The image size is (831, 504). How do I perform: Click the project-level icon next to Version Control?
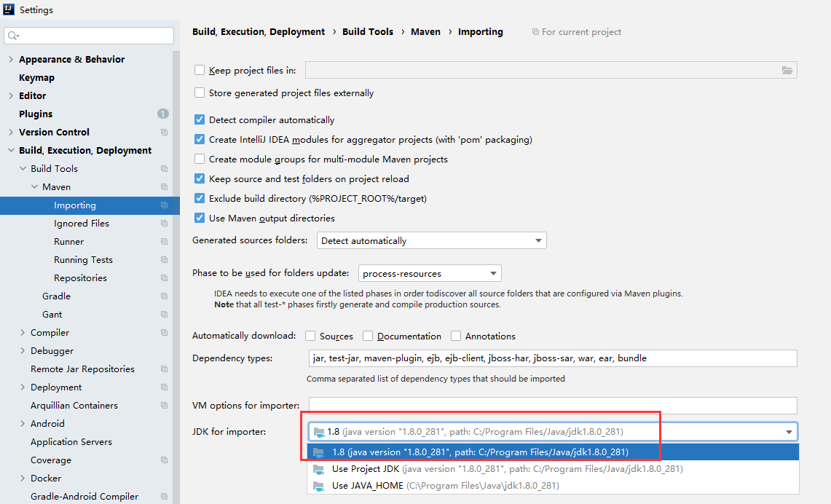165,132
